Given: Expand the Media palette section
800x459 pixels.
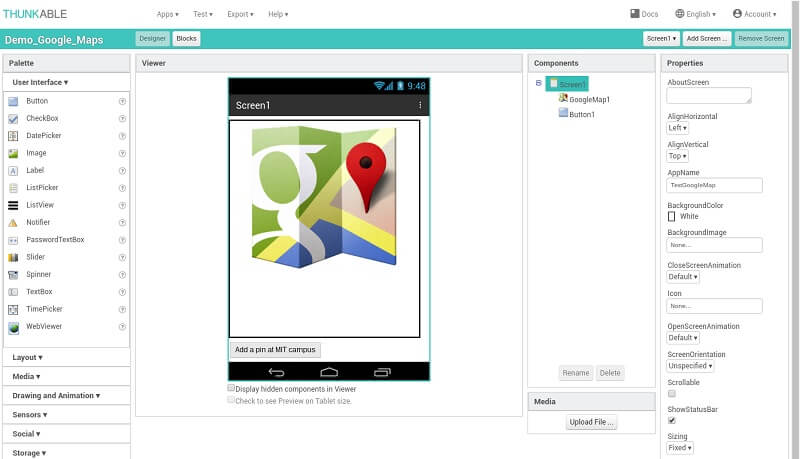Looking at the screenshot, I should coord(26,376).
